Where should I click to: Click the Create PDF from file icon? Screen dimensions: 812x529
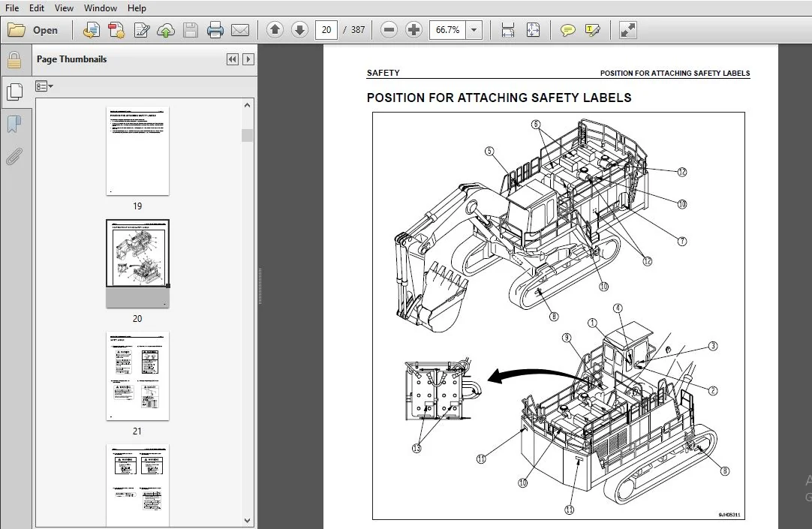pos(92,30)
